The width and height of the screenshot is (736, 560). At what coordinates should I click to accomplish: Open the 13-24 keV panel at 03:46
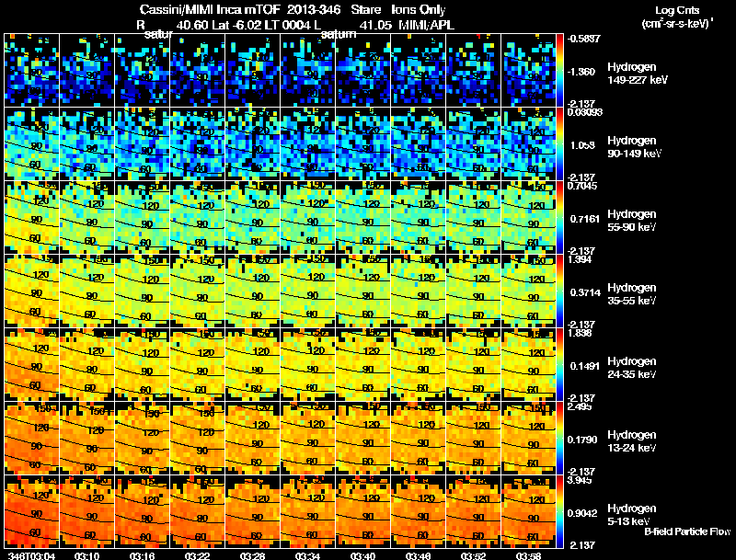point(419,438)
